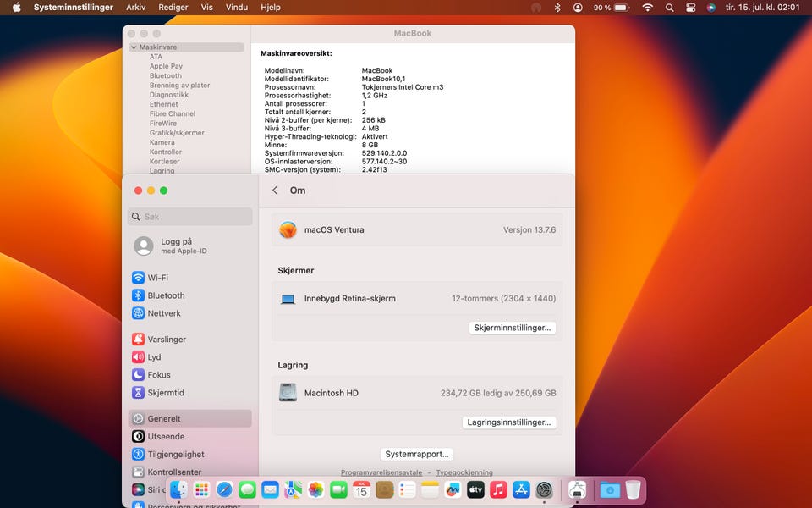812x508 pixels.
Task: Go back using the chevron beside Om
Action: coord(275,190)
